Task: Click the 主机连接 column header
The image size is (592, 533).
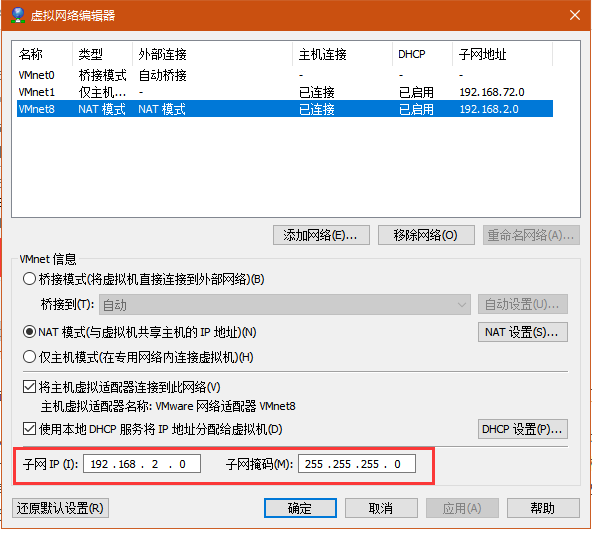Action: 342,54
